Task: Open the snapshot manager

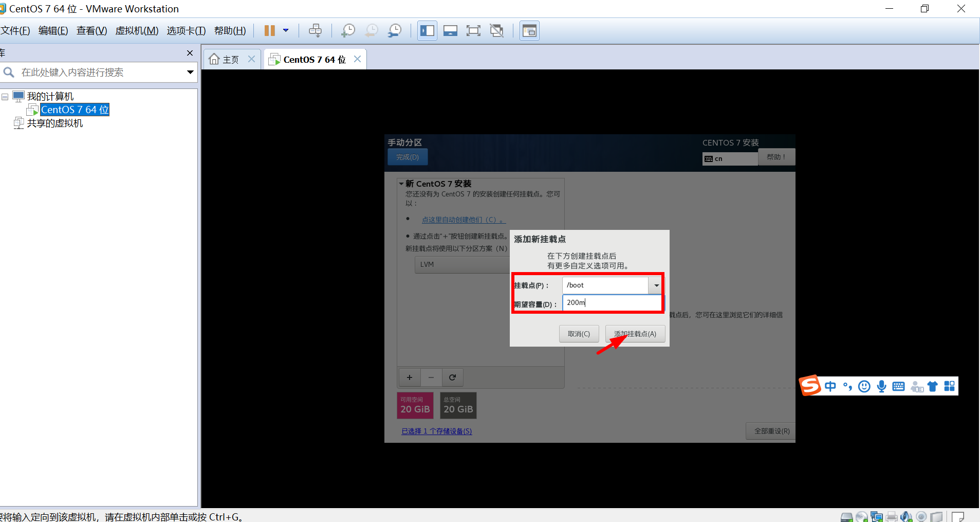Action: (394, 31)
